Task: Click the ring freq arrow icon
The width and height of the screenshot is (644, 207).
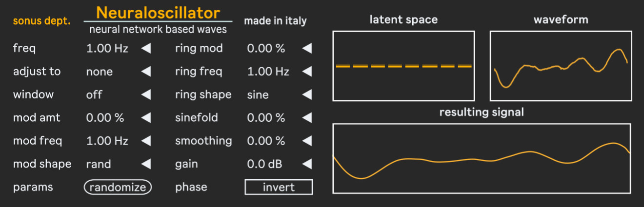Action: pos(306,72)
